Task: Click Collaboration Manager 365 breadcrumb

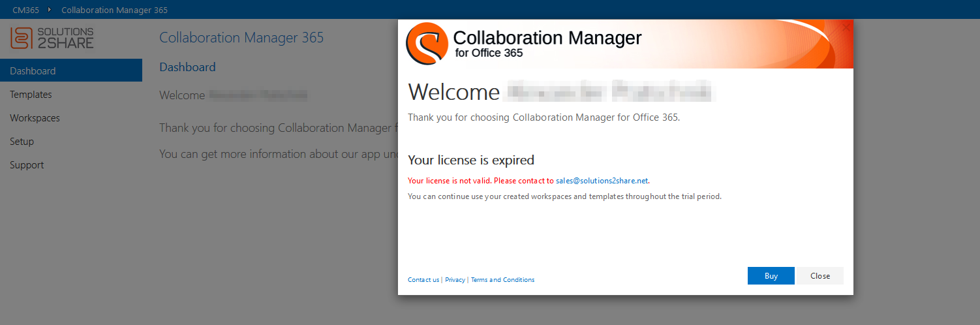Action: (x=114, y=10)
